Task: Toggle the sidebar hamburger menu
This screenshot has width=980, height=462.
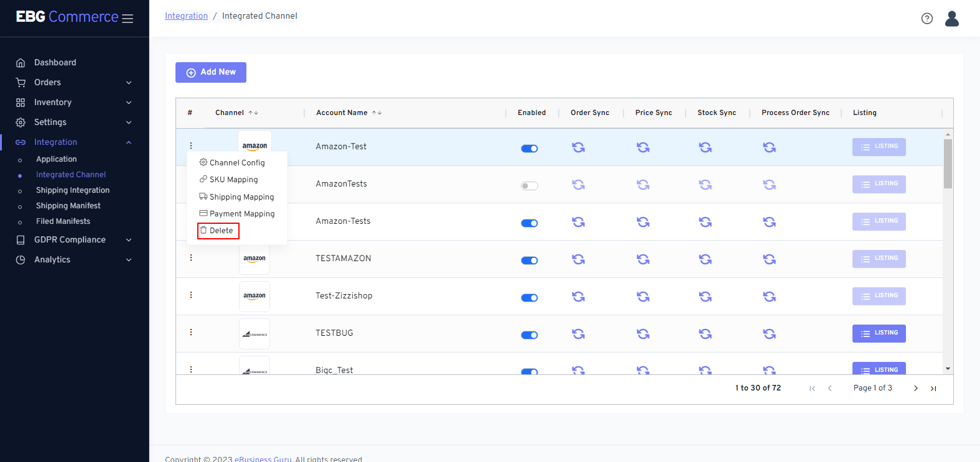Action: click(x=128, y=19)
